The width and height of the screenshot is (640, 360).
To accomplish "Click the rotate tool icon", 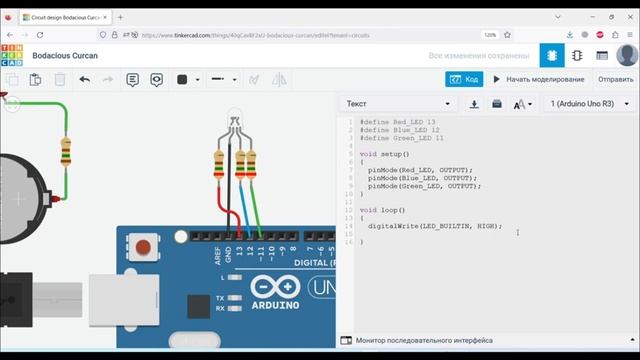I will (x=254, y=80).
